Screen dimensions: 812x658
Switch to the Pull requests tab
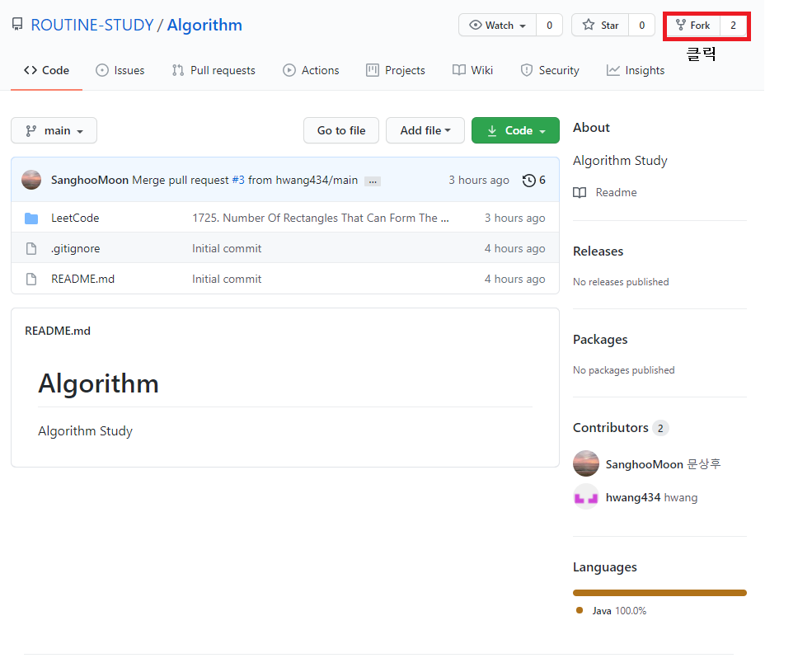pos(214,70)
